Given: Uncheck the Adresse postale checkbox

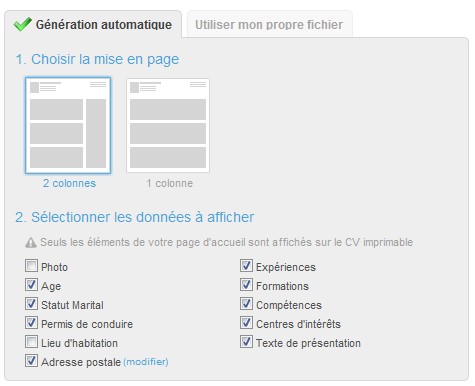Looking at the screenshot, I should point(31,361).
